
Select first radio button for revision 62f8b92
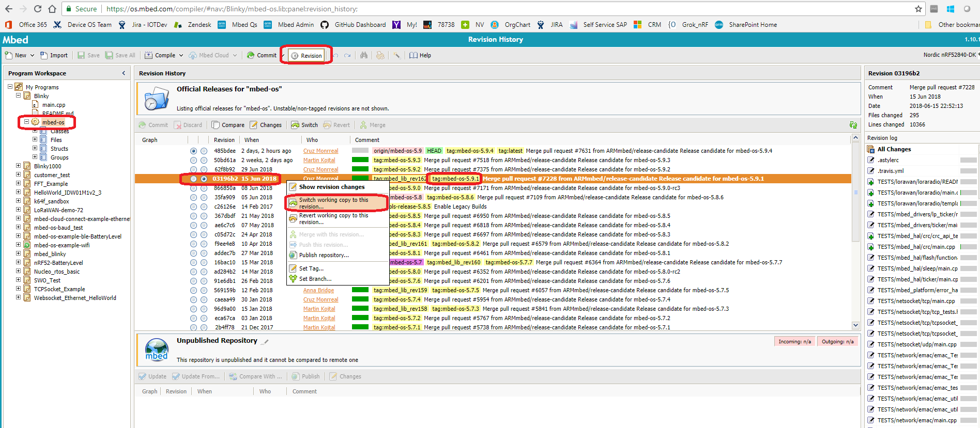coord(193,169)
